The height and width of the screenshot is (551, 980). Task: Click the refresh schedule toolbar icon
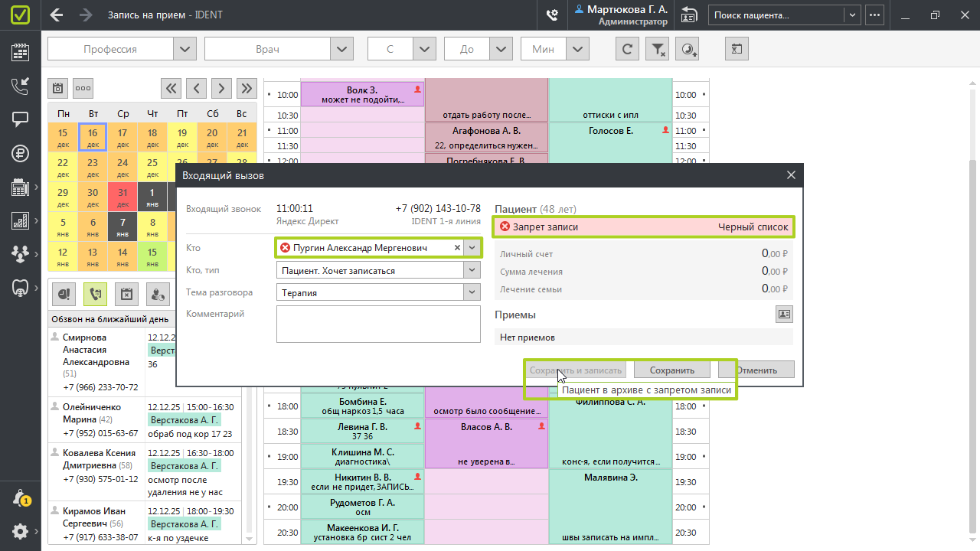(x=627, y=49)
